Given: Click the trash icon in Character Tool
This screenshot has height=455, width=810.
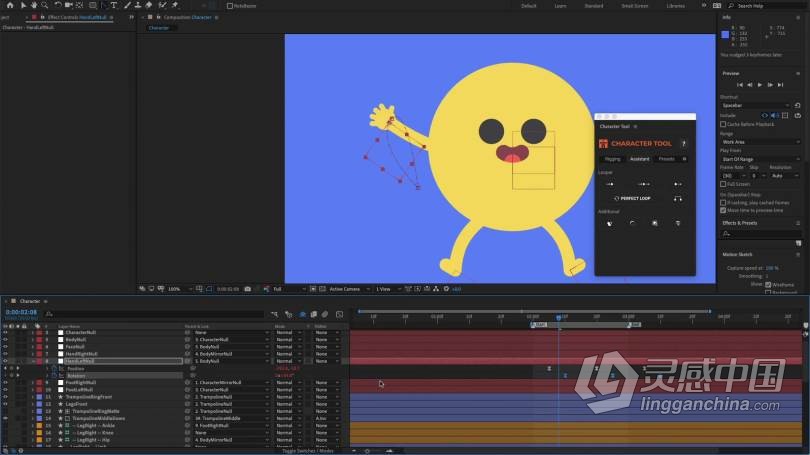Looking at the screenshot, I should click(x=678, y=223).
